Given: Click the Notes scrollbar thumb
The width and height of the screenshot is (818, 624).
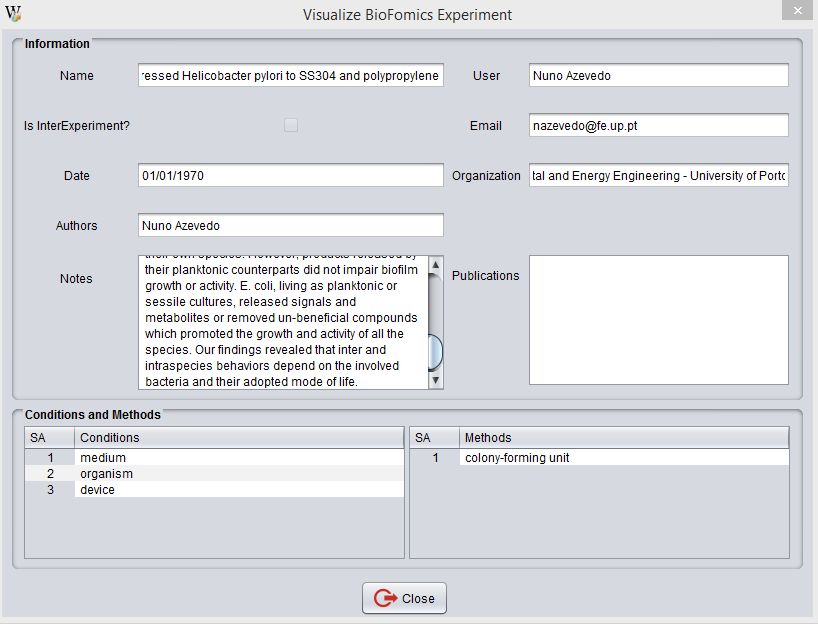Looking at the screenshot, I should [436, 353].
